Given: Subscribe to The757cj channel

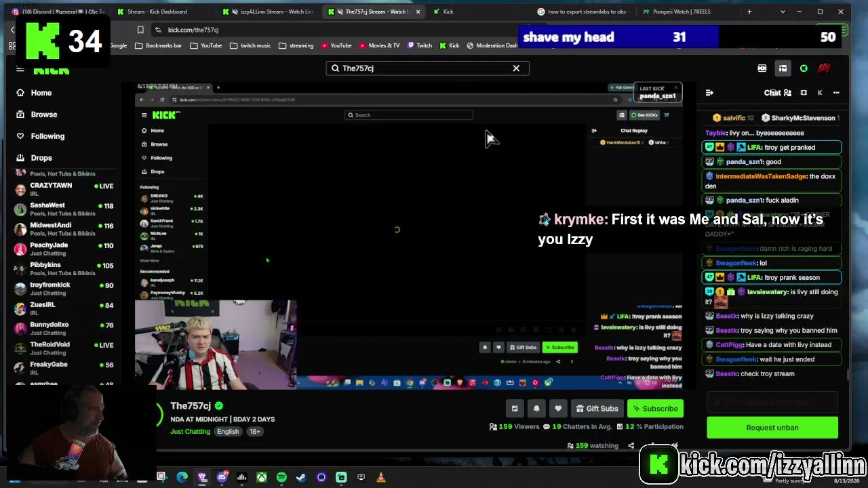Looking at the screenshot, I should 654,409.
